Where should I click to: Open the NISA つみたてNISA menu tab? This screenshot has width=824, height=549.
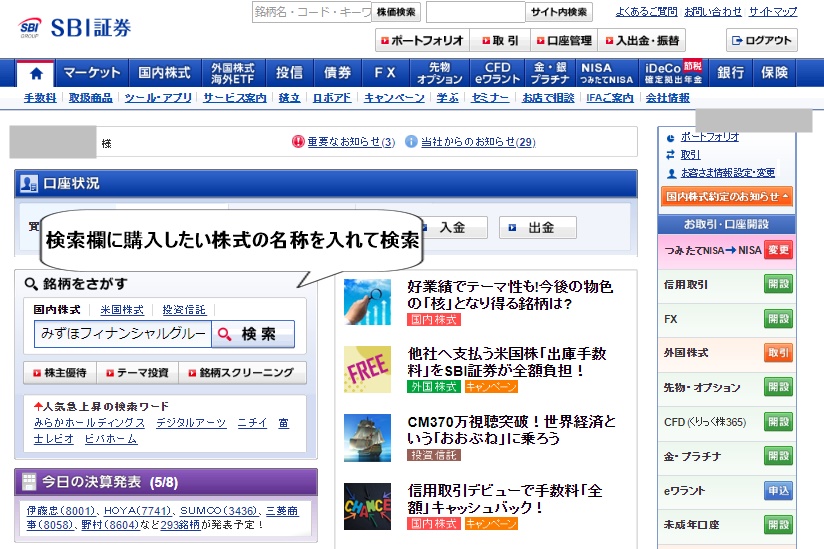click(x=606, y=73)
